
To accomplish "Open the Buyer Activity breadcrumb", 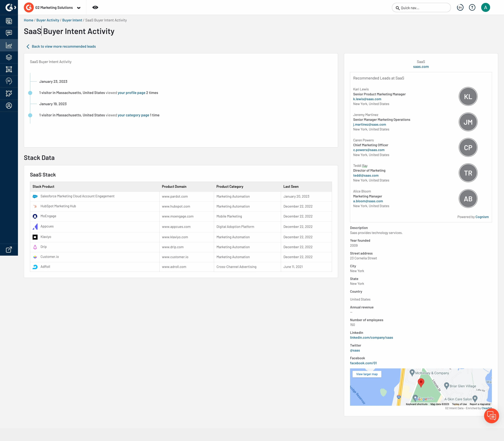I will pos(48,20).
